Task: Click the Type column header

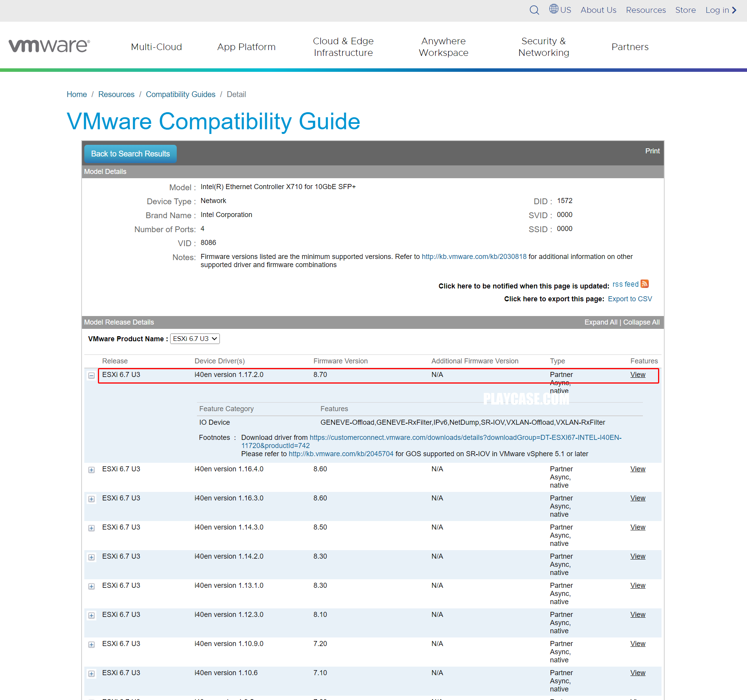Action: (x=557, y=361)
